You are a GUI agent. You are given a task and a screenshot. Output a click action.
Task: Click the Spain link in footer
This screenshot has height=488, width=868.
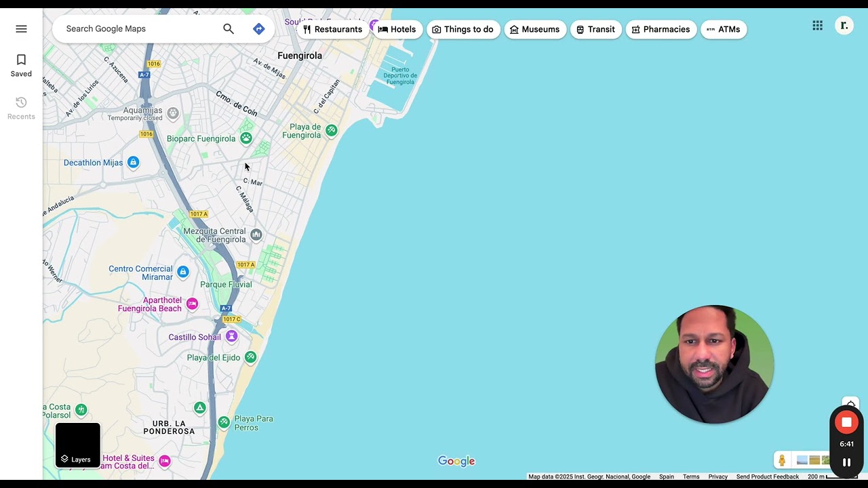click(x=667, y=476)
